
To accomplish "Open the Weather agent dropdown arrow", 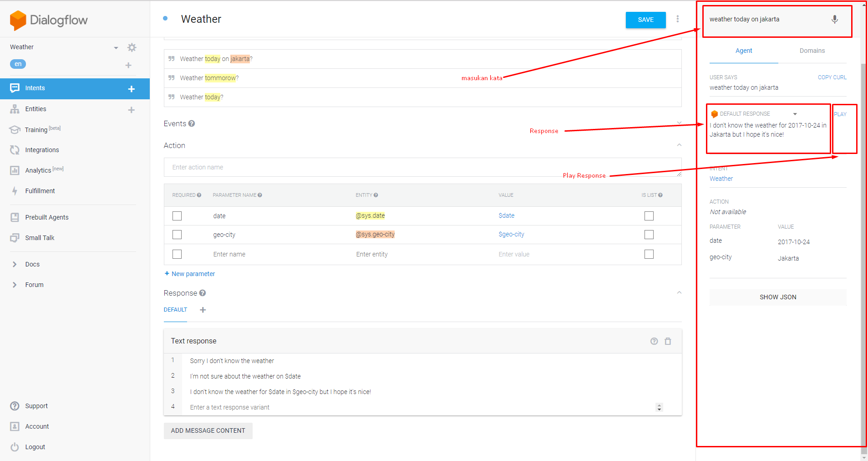I will pos(116,48).
